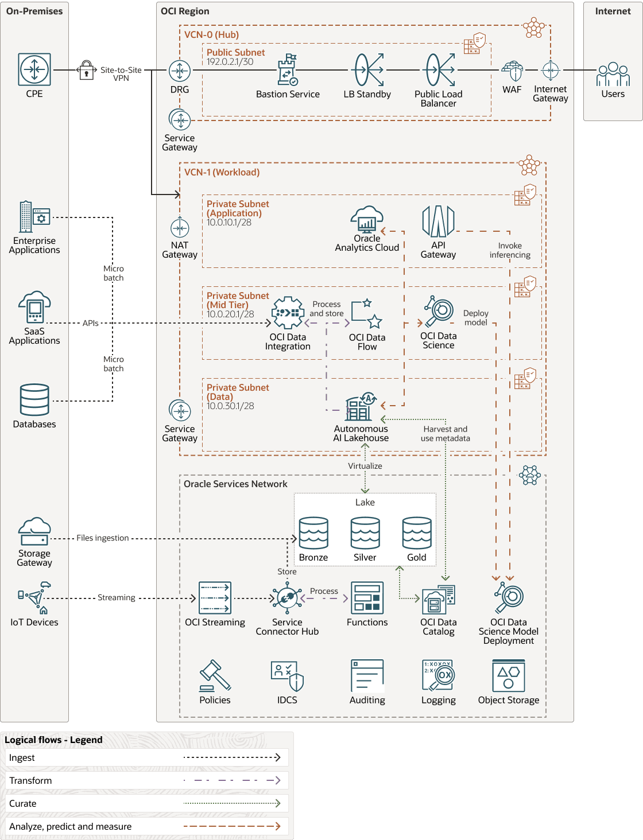Select the Logging icon
Screen dimensions: 643x840
439,675
